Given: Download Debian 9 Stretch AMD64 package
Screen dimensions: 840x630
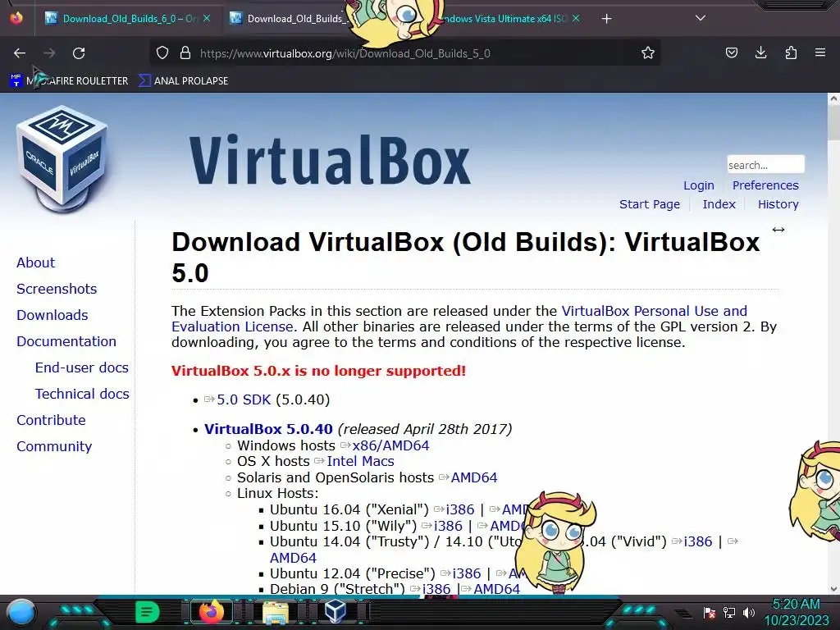Looking at the screenshot, I should tap(496, 589).
